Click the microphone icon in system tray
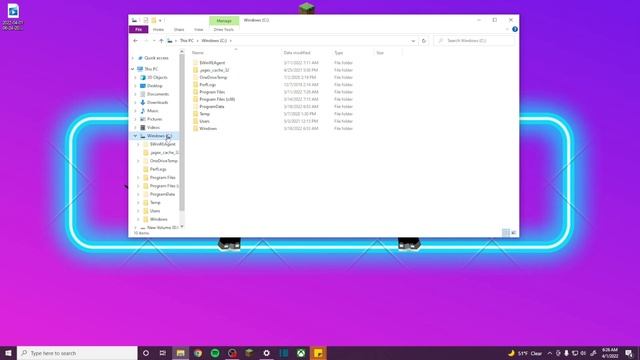The height and width of the screenshot is (360, 640). coord(566,353)
